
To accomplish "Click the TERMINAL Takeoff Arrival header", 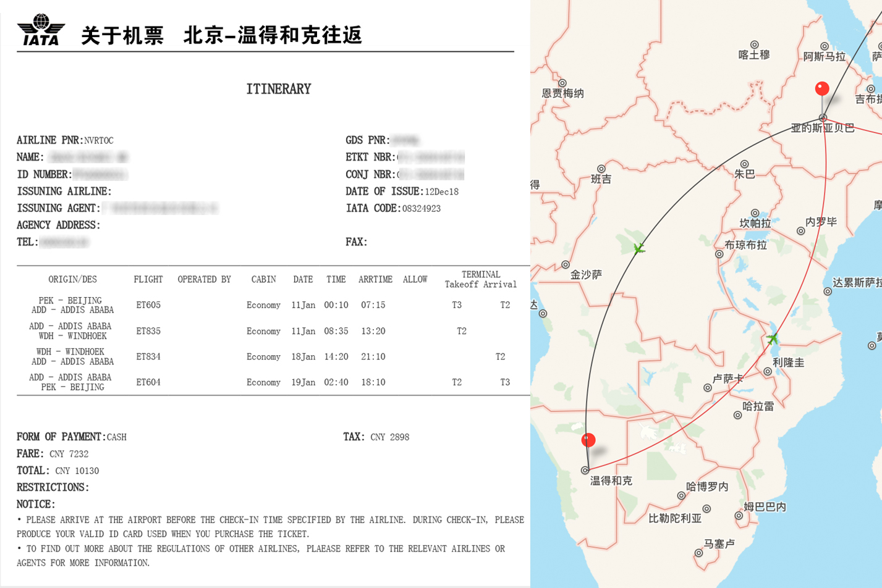I will 481,279.
